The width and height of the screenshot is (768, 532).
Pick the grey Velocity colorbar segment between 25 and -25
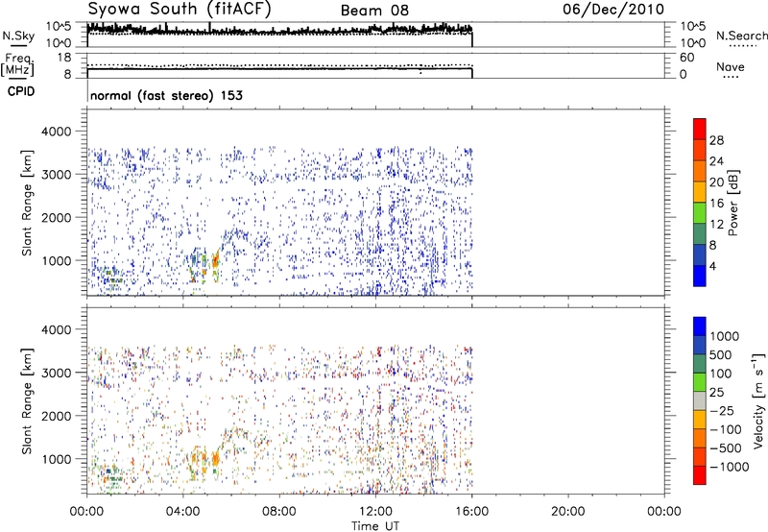click(700, 401)
